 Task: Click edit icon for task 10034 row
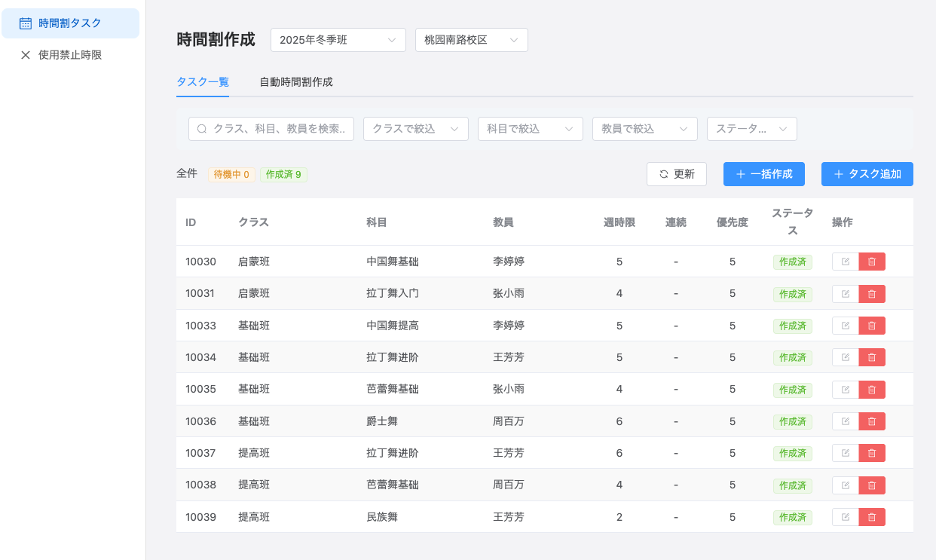click(846, 357)
